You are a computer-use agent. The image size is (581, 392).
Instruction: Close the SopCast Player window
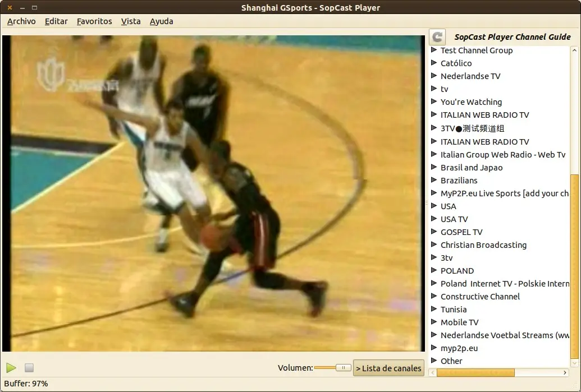[10, 7]
